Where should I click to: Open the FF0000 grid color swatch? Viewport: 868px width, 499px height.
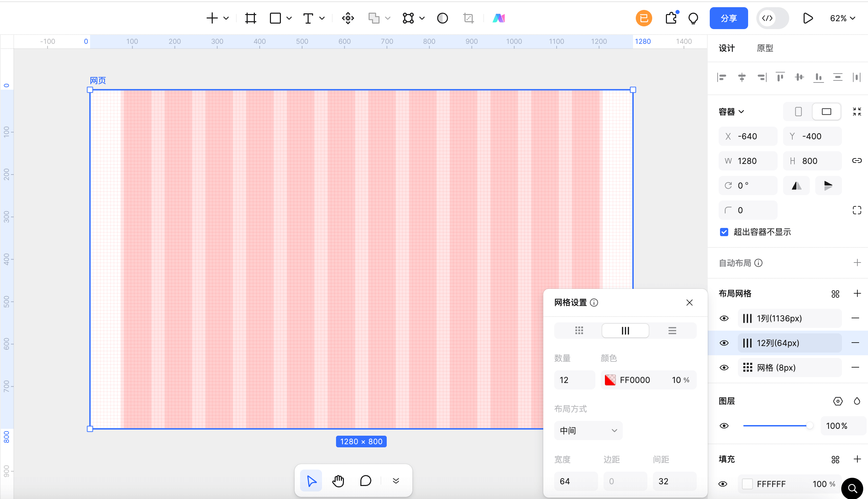[610, 380]
